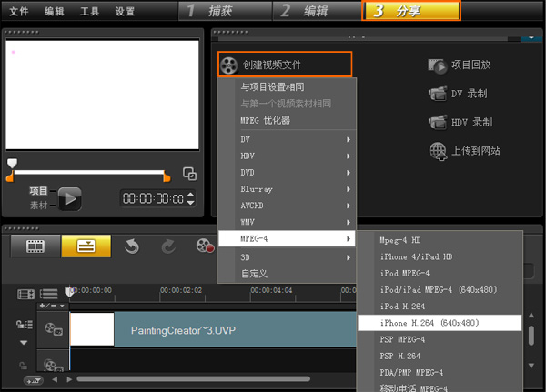Expand the 3D submenu
The height and width of the screenshot is (392, 546).
pos(287,257)
